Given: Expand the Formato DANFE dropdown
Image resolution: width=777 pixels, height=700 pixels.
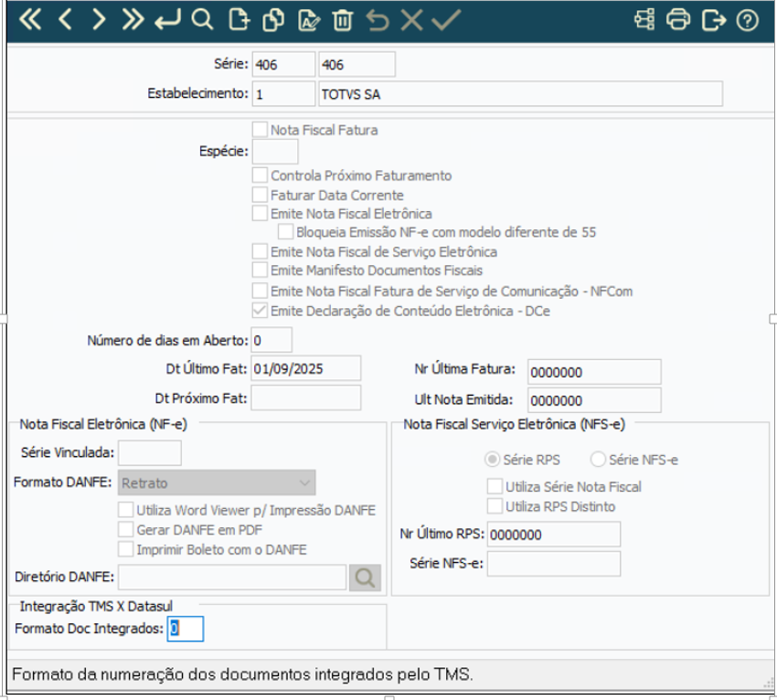Looking at the screenshot, I should pos(217,483).
